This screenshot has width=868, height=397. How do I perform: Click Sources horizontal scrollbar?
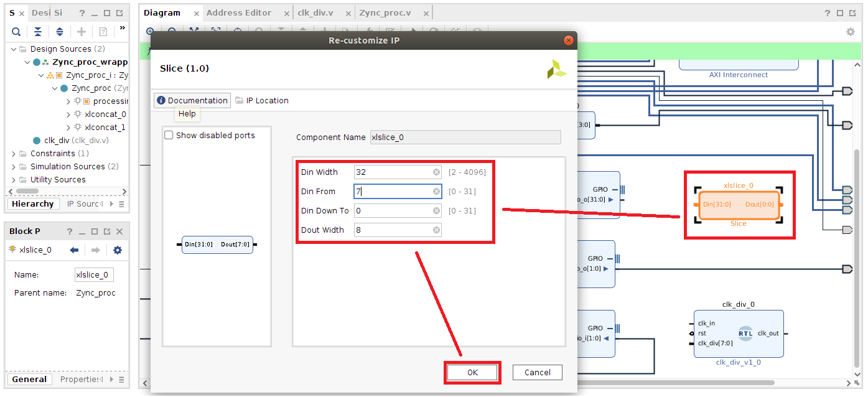[26, 191]
